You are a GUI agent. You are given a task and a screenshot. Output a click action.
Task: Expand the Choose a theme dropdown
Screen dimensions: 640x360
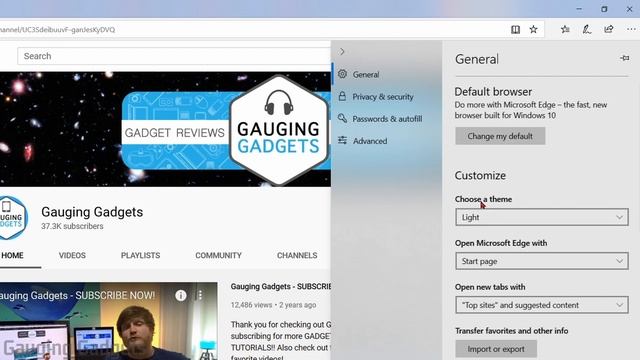tap(542, 217)
